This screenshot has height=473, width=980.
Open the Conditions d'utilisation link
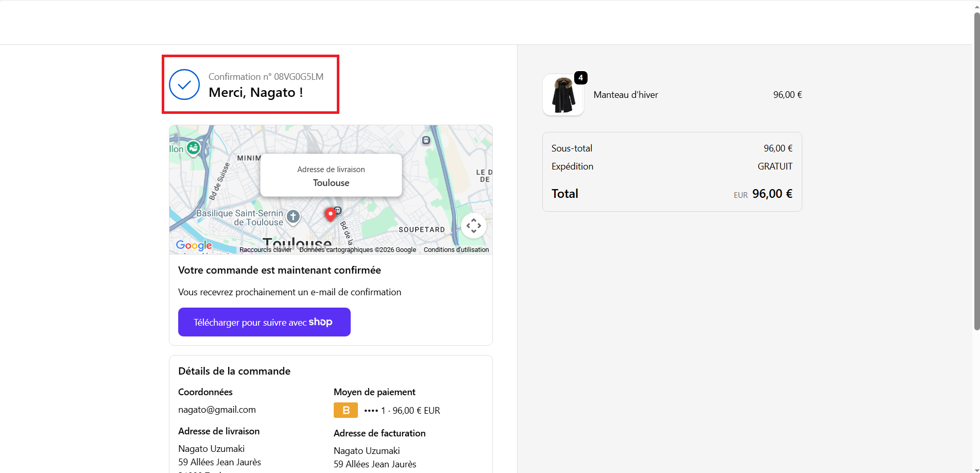tap(456, 250)
